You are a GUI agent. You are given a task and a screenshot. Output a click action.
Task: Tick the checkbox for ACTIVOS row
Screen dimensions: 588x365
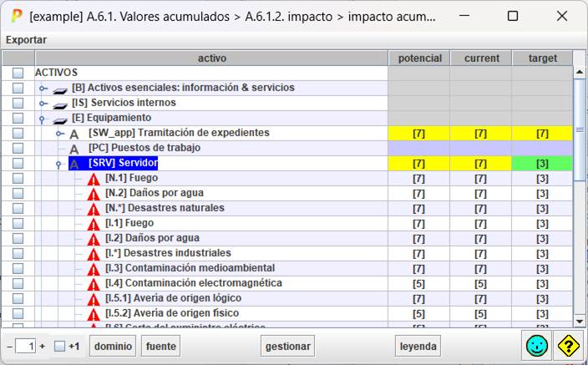point(18,73)
